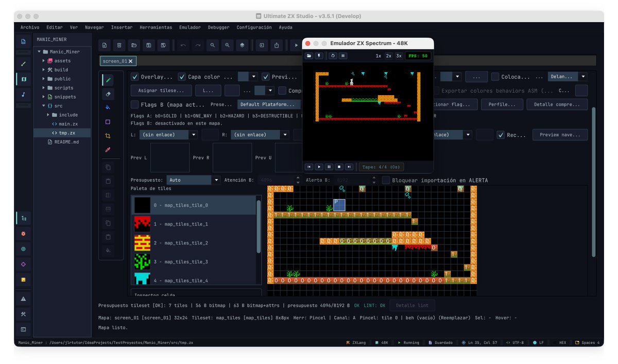Open the music note sidebar icon
618x364 pixels.
23,94
